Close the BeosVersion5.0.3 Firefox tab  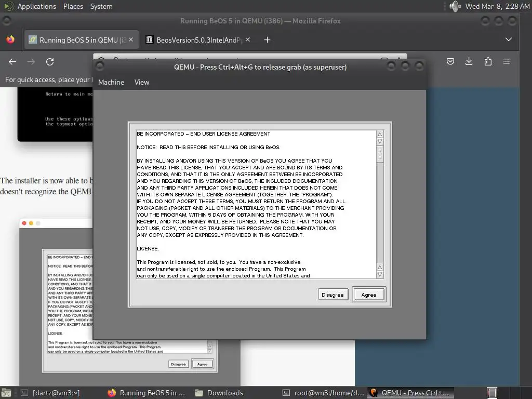tap(248, 39)
